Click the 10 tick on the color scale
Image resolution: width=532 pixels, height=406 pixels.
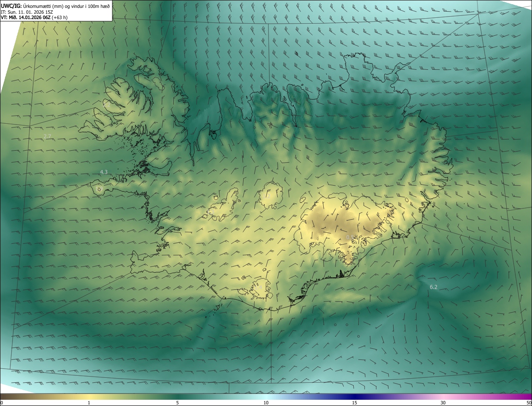pyautogui.click(x=266, y=403)
